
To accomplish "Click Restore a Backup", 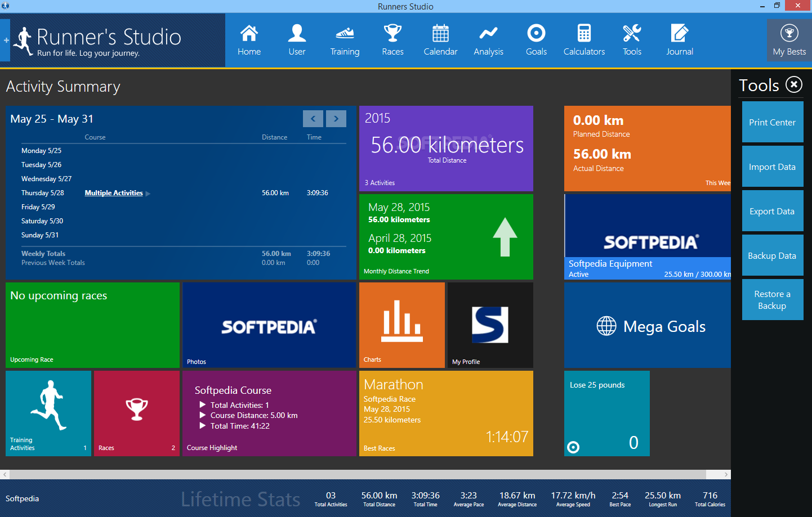I will click(x=773, y=300).
